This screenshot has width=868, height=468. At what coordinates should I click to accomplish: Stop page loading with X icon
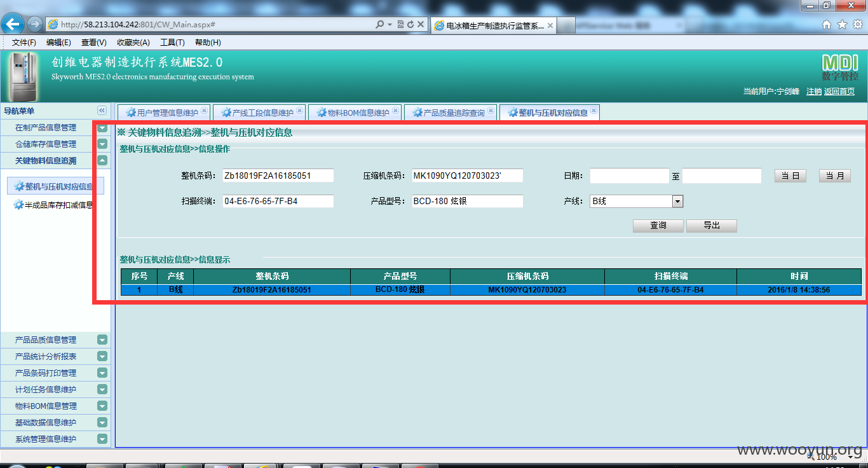tap(421, 24)
